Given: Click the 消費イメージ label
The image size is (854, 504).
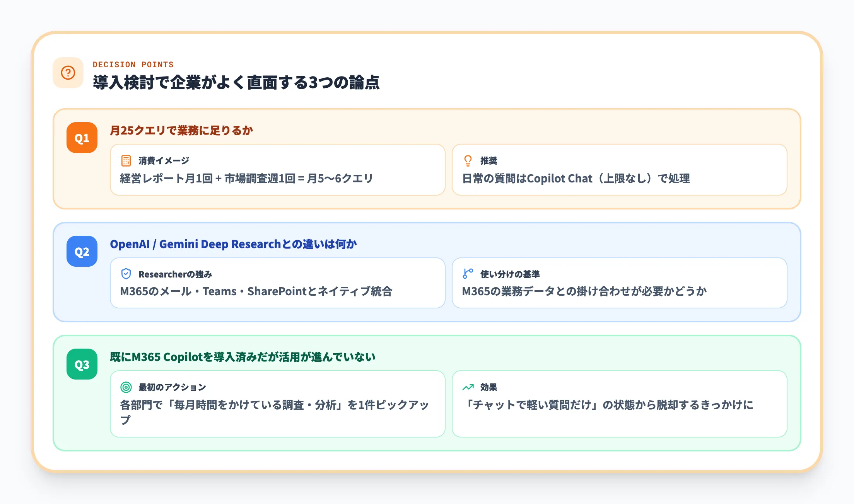Looking at the screenshot, I should pyautogui.click(x=164, y=160).
